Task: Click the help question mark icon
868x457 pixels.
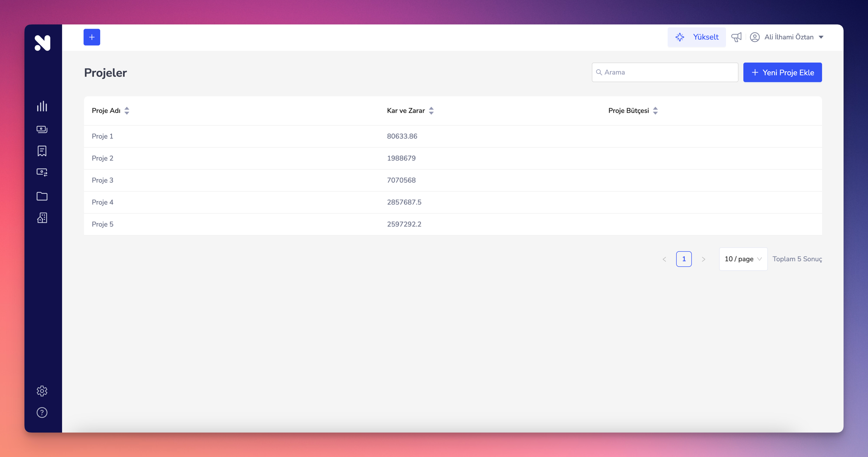Action: point(42,413)
